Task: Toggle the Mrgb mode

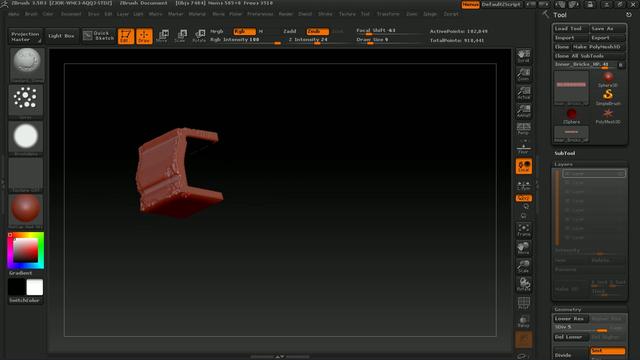Action: (217, 31)
